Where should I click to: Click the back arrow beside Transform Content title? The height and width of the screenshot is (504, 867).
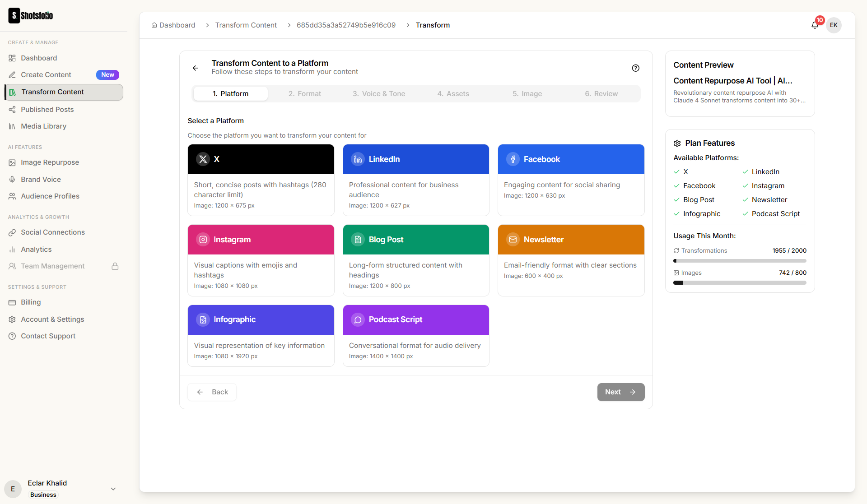click(x=196, y=68)
